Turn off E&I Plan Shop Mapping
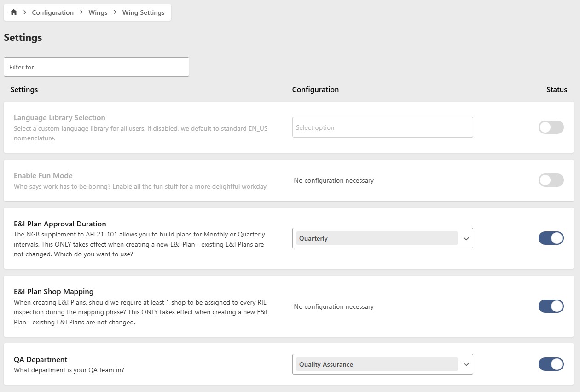580x392 pixels. 551,306
